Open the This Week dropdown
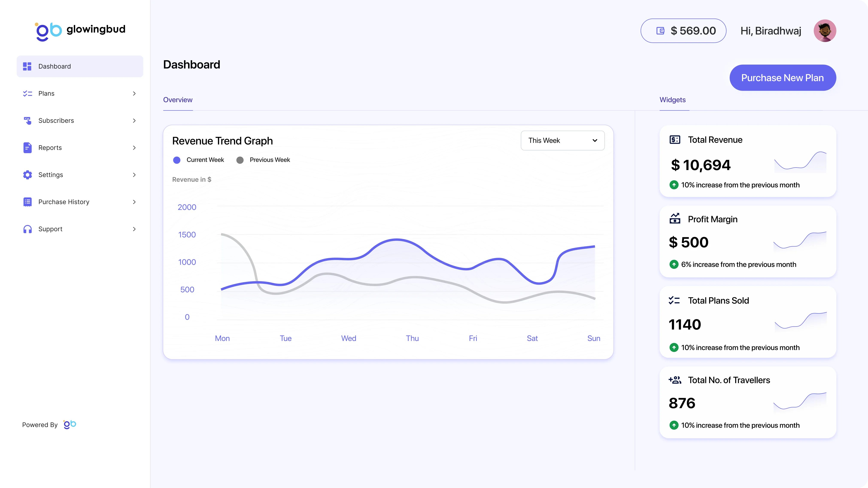 point(562,141)
